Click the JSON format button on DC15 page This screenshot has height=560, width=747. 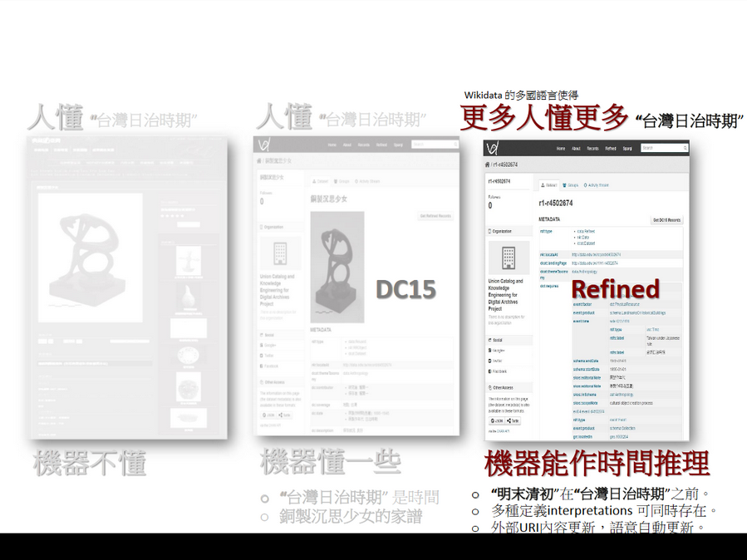point(268,415)
